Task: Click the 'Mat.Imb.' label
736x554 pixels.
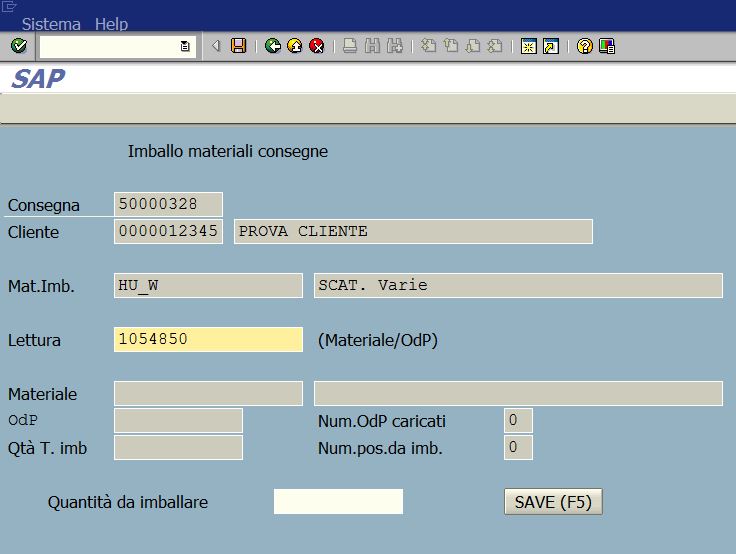Action: click(x=41, y=286)
